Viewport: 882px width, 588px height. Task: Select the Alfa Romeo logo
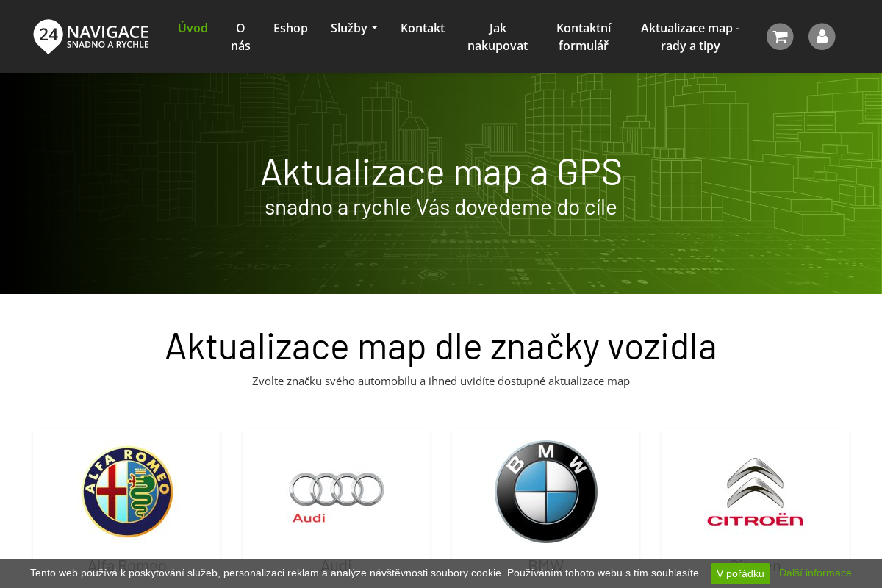coord(127,492)
